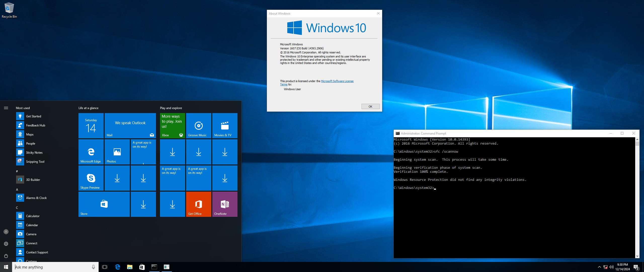Viewport: 644px width, 272px height.
Task: Open the clock showing 9:30 PM
Action: pyautogui.click(x=623, y=267)
